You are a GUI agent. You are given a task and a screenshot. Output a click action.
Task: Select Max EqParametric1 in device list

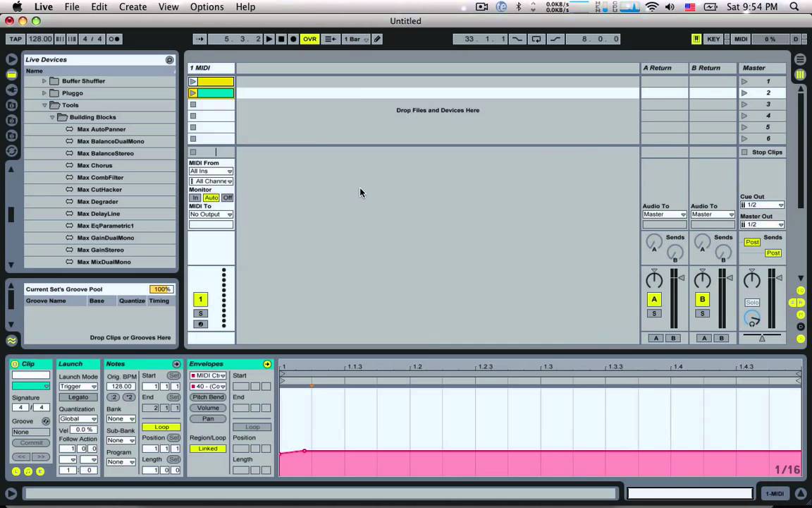[105, 226]
